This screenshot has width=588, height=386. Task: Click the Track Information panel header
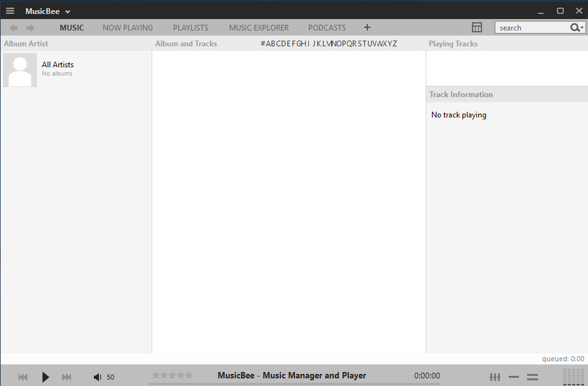(x=461, y=94)
